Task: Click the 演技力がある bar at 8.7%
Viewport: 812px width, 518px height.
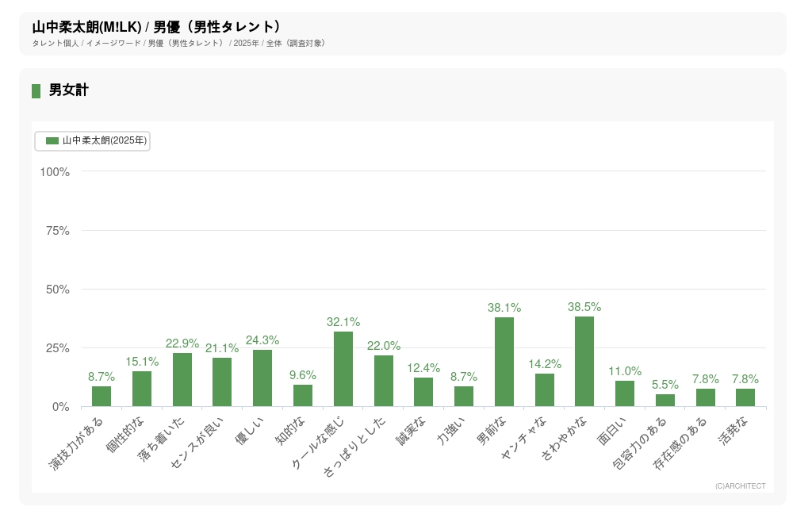Action: coord(101,397)
